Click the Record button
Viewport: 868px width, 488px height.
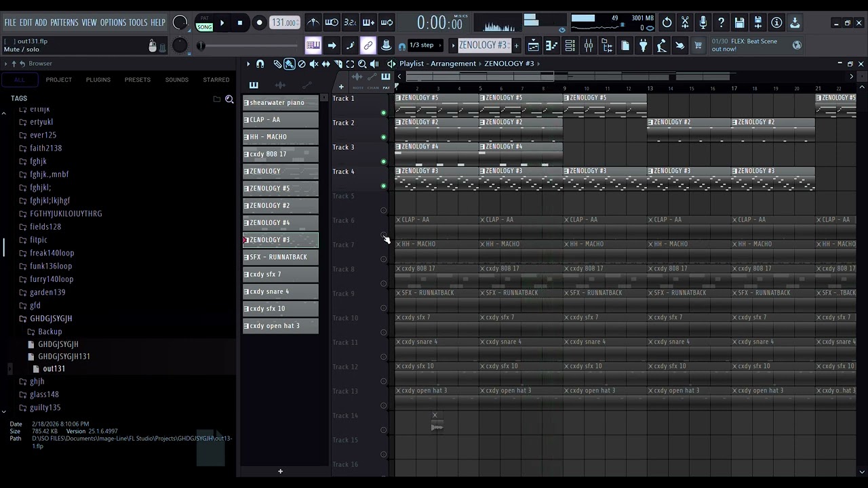pyautogui.click(x=259, y=22)
